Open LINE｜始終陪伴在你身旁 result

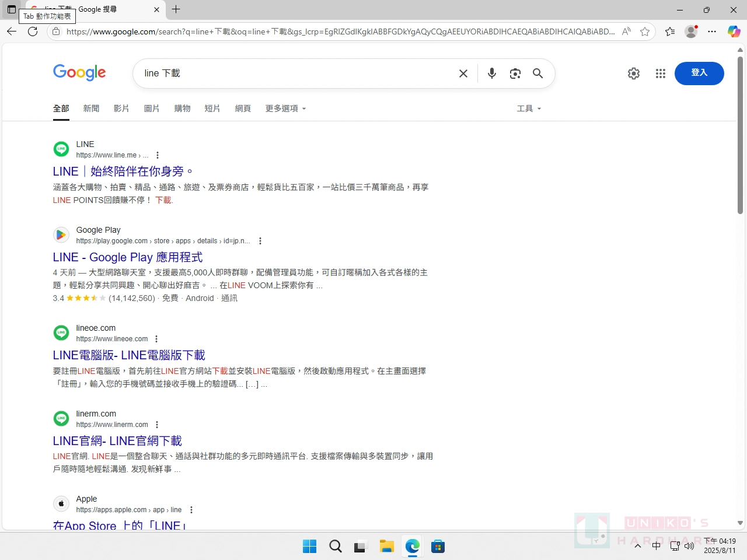pos(123,171)
